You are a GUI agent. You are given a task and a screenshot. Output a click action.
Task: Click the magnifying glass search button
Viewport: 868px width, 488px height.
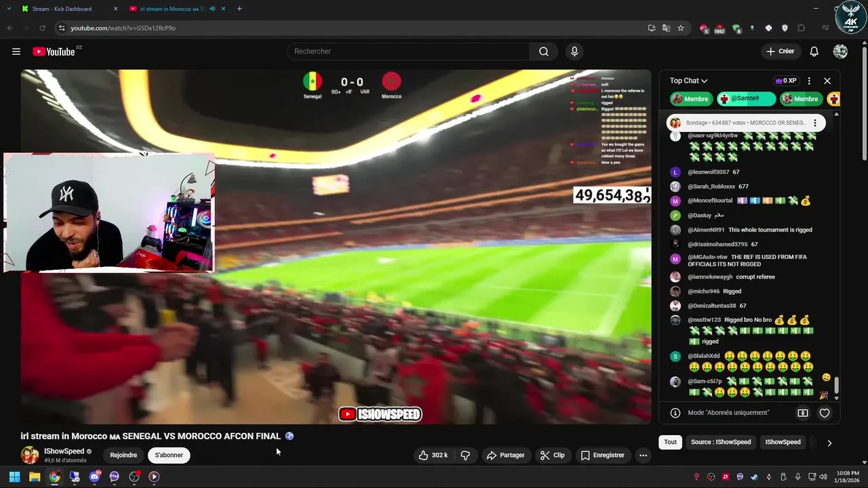tap(544, 52)
